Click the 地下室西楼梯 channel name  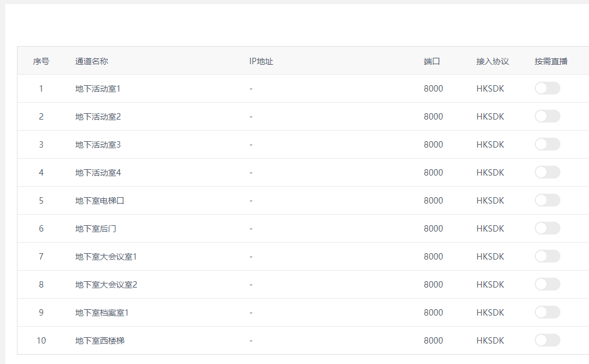(x=100, y=341)
